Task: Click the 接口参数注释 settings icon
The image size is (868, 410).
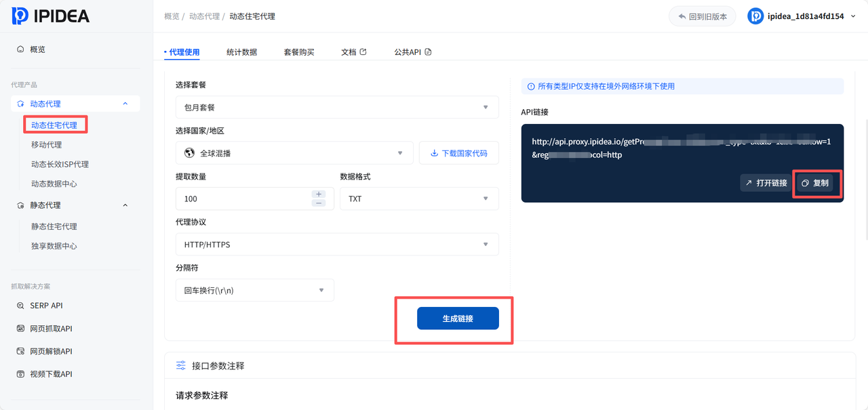Action: [181, 365]
